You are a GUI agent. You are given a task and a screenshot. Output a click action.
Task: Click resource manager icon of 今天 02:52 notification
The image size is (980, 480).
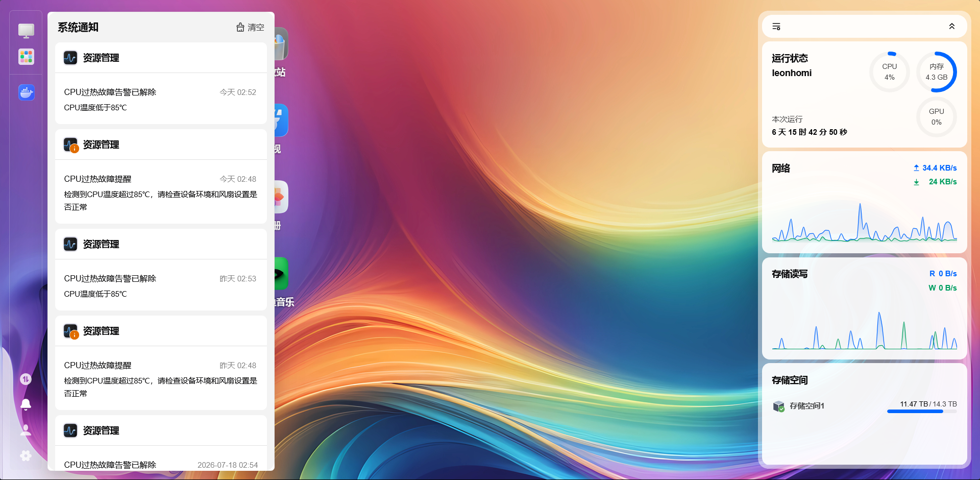70,58
